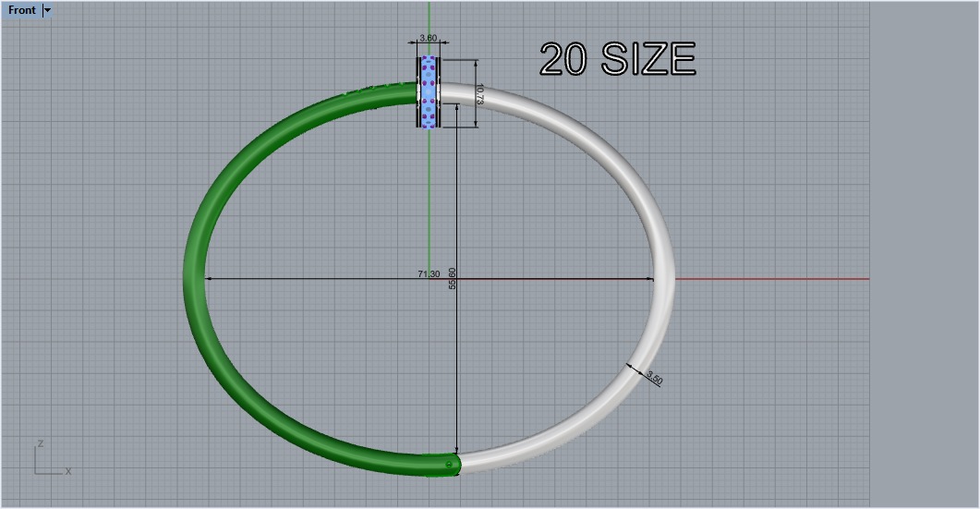This screenshot has width=980, height=509.
Task: Select the blue gem-set clasp object
Action: 429,92
